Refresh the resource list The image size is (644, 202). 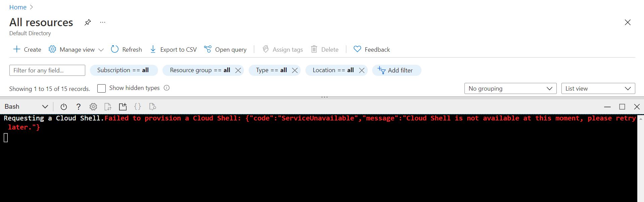click(x=126, y=49)
